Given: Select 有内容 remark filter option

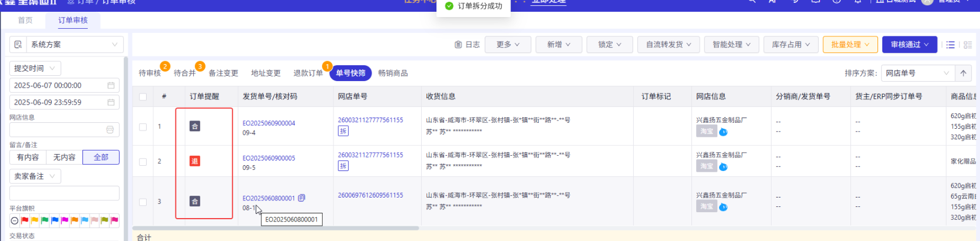Looking at the screenshot, I should click(28, 158).
